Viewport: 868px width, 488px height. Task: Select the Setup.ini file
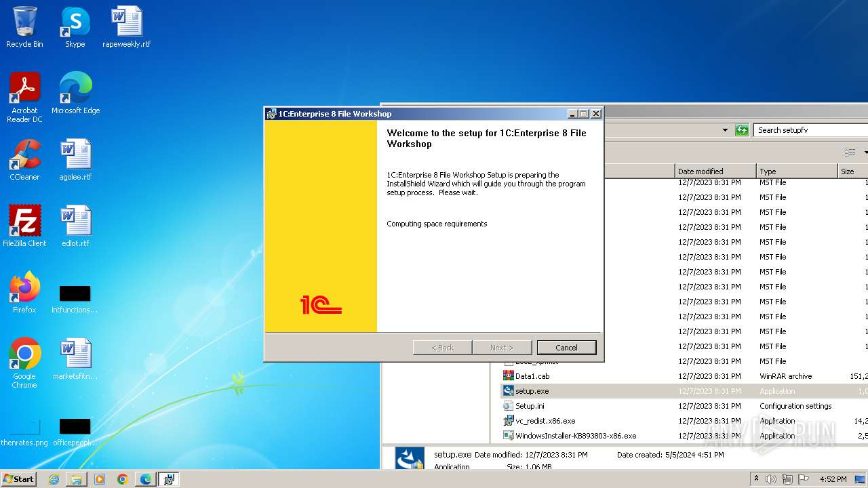pyautogui.click(x=530, y=406)
